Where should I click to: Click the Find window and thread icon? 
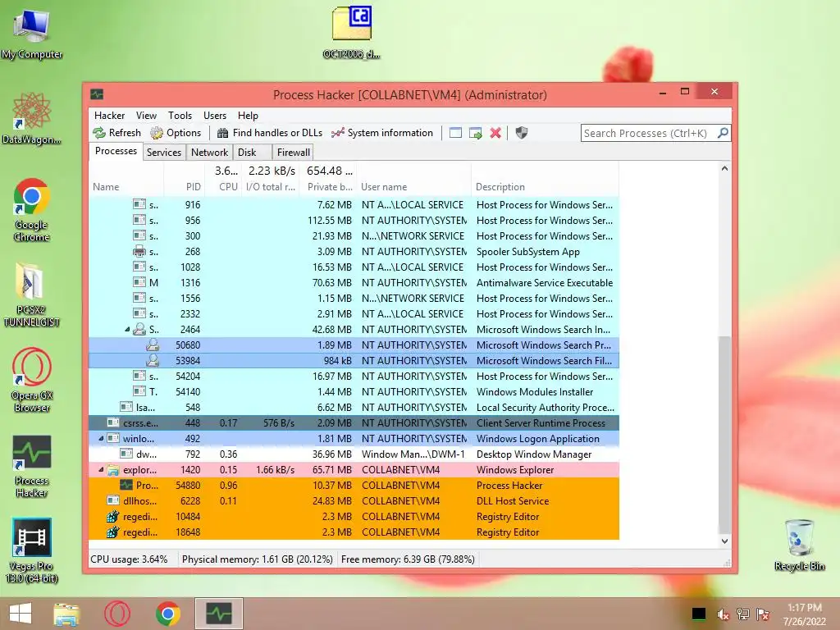pos(475,133)
